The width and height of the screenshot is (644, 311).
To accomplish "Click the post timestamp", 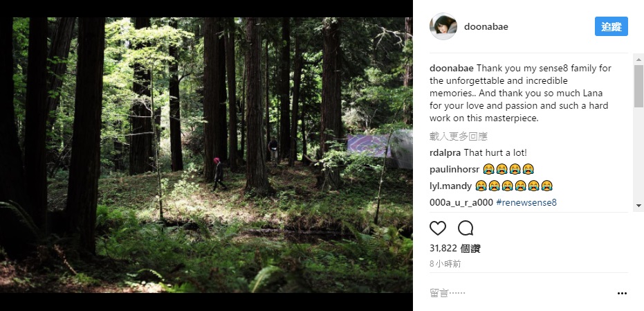I will (445, 264).
